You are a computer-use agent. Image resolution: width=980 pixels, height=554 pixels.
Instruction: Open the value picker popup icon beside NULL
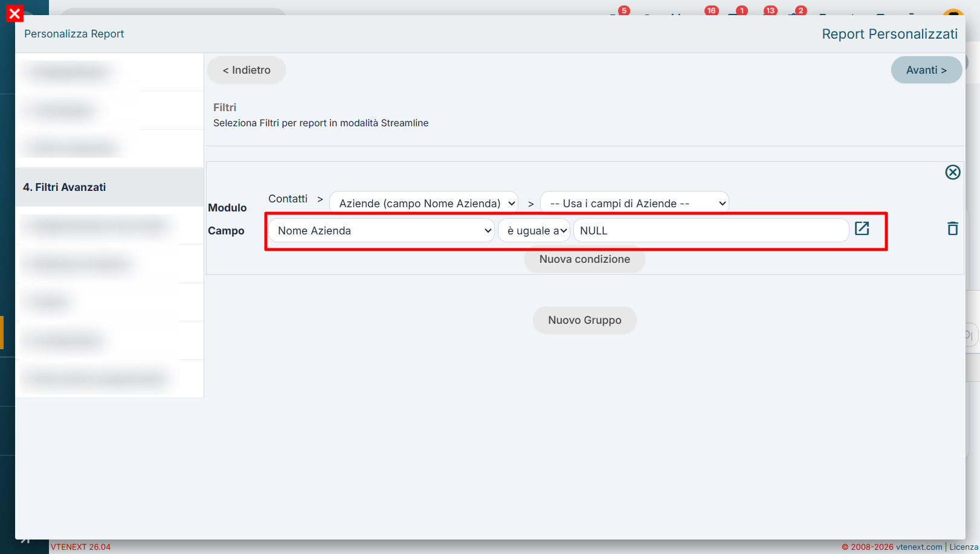coord(862,228)
